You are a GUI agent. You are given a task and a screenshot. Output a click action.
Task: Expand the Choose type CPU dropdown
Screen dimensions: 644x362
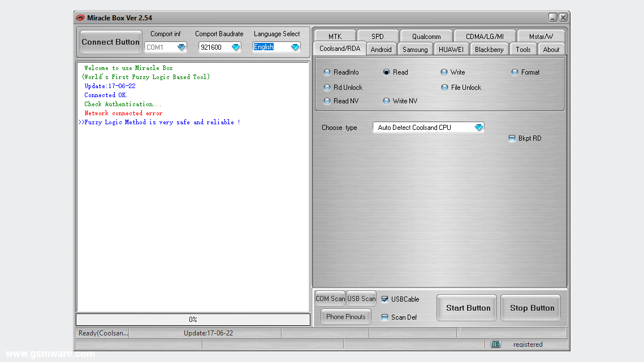coord(478,128)
